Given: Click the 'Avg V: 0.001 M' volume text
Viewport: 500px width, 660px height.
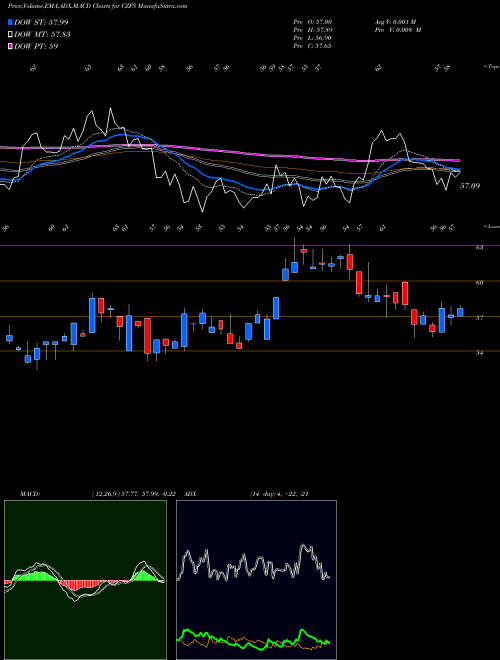Looking at the screenshot, I should pos(398,22).
